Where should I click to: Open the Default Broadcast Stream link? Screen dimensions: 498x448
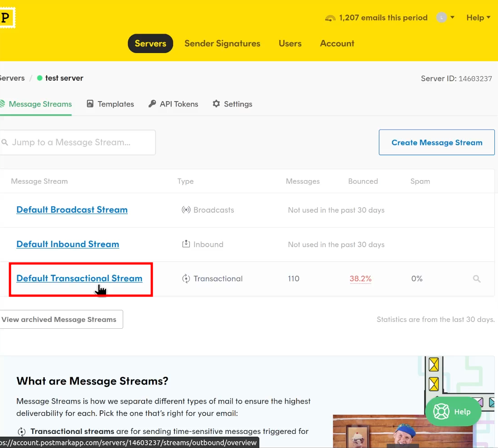tap(72, 209)
